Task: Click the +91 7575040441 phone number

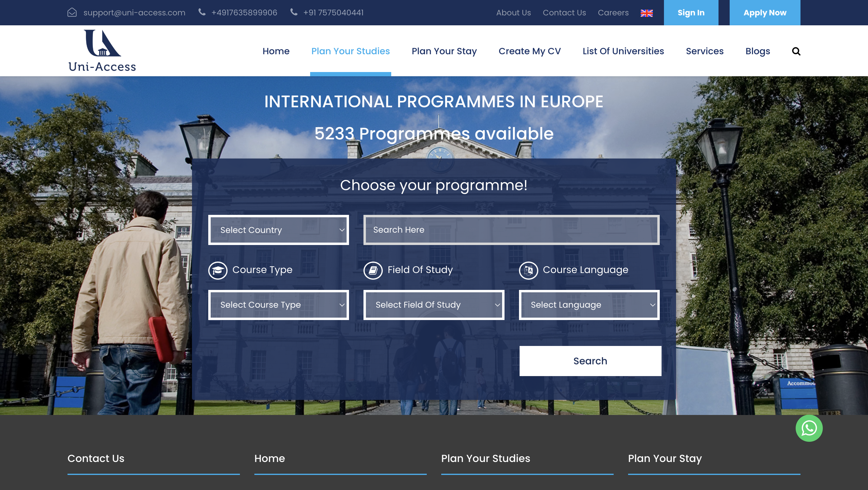Action: click(x=333, y=12)
